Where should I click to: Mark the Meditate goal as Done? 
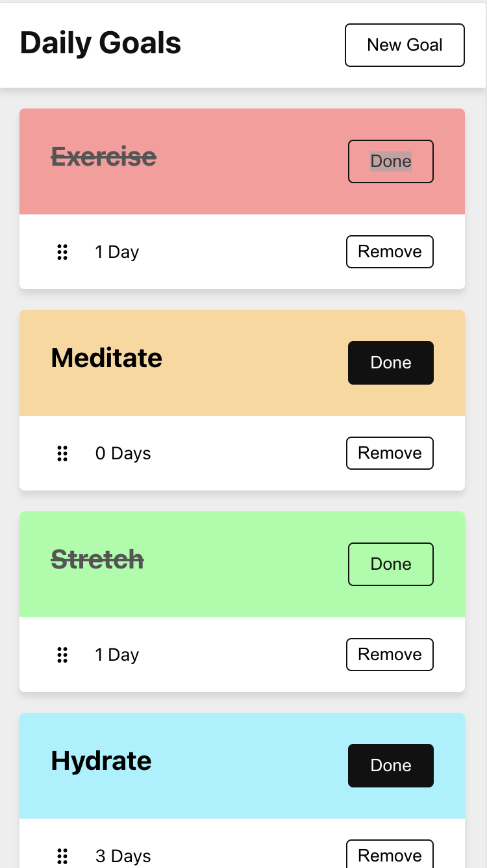pyautogui.click(x=391, y=363)
